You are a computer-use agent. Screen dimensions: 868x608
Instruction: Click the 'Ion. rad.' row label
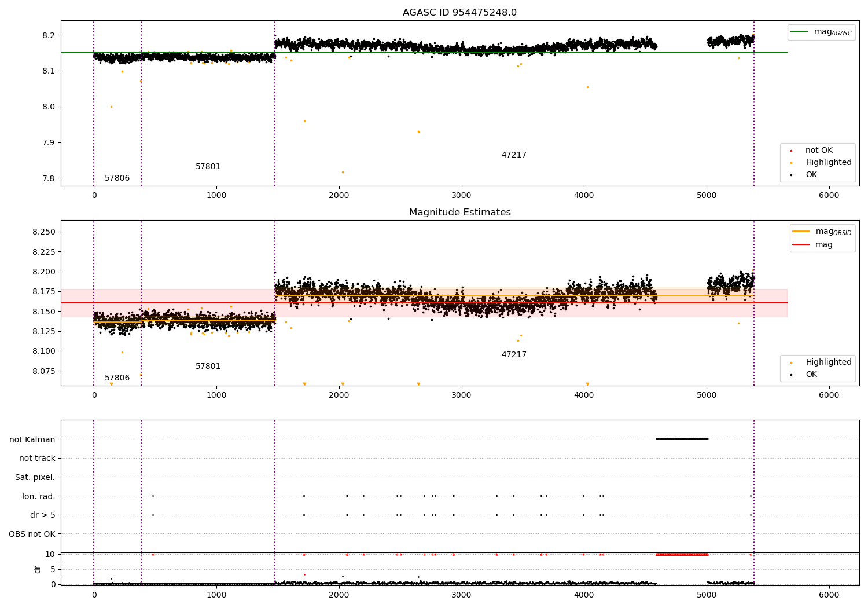pyautogui.click(x=39, y=496)
